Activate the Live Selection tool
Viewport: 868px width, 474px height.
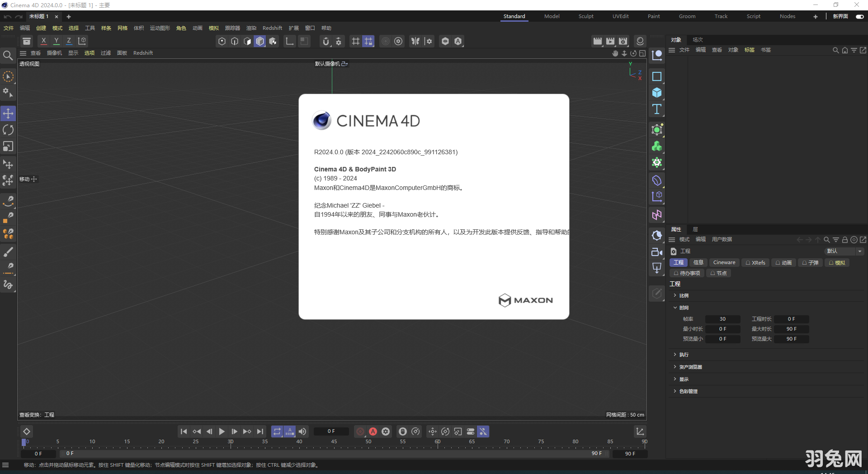(8, 77)
